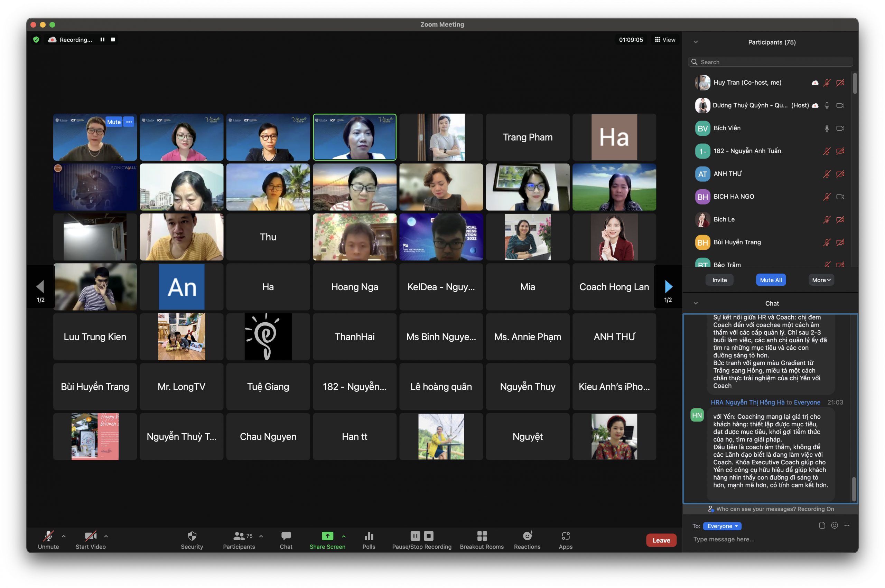Open the Share Screen options arrow
Screen dimensions: 885x588
click(344, 536)
